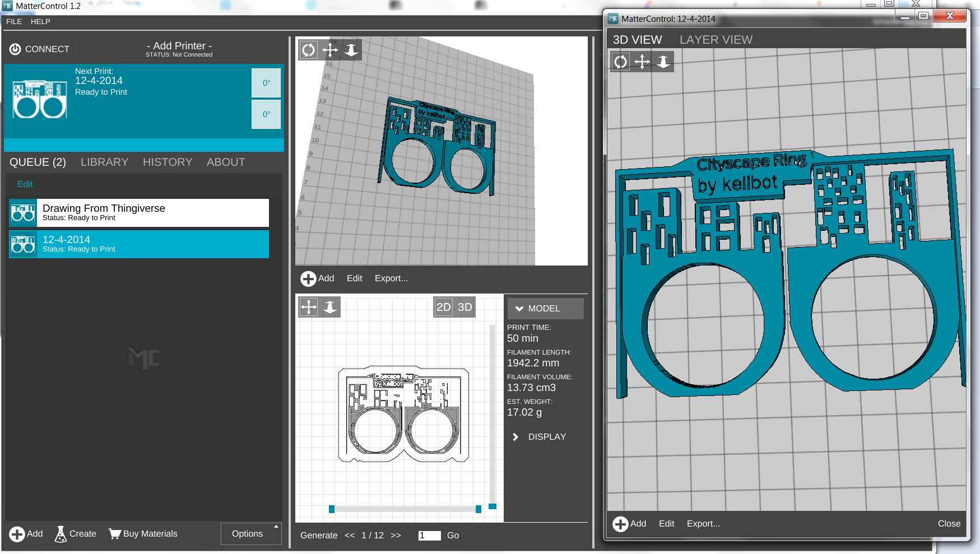
Task: Click Add plus icon below middle 3D preview
Action: pyautogui.click(x=308, y=279)
